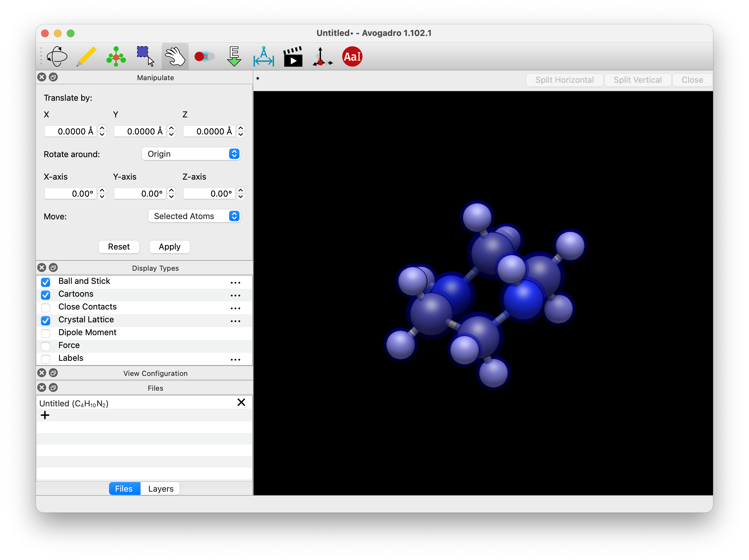
Task: Select the Align axes tool
Action: (x=322, y=56)
